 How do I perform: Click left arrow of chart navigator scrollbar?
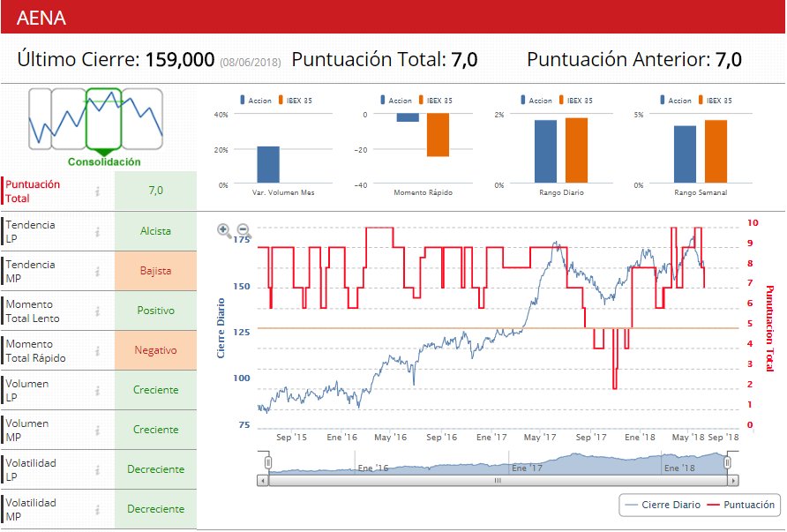[x=263, y=481]
